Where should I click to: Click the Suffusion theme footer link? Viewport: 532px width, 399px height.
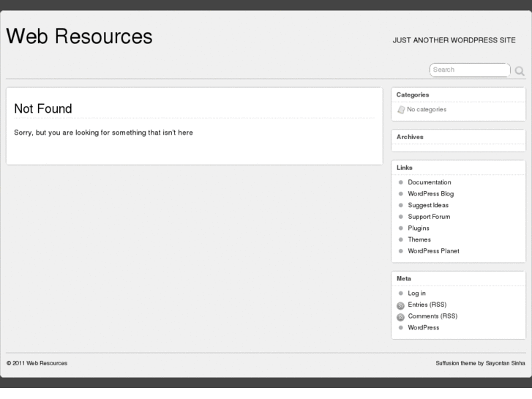tap(454, 362)
